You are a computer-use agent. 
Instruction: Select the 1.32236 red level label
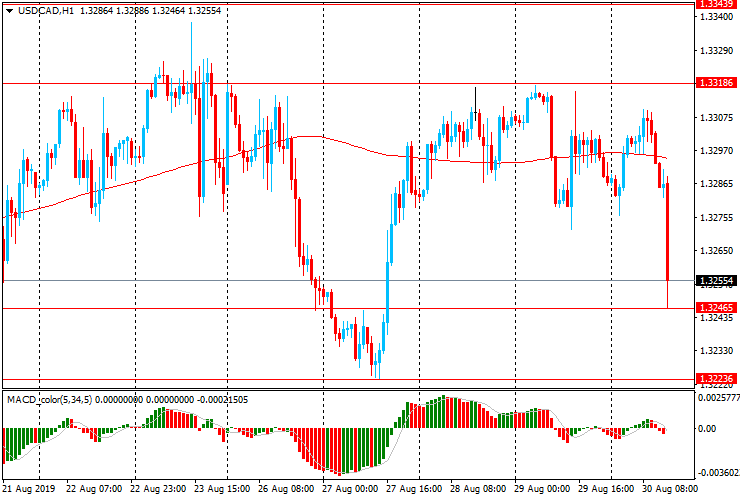[716, 378]
